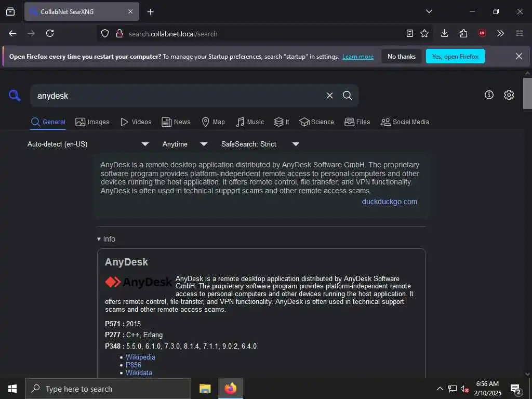Image resolution: width=532 pixels, height=399 pixels.
Task: Click Yes, open Firefox button
Action: pos(455,56)
